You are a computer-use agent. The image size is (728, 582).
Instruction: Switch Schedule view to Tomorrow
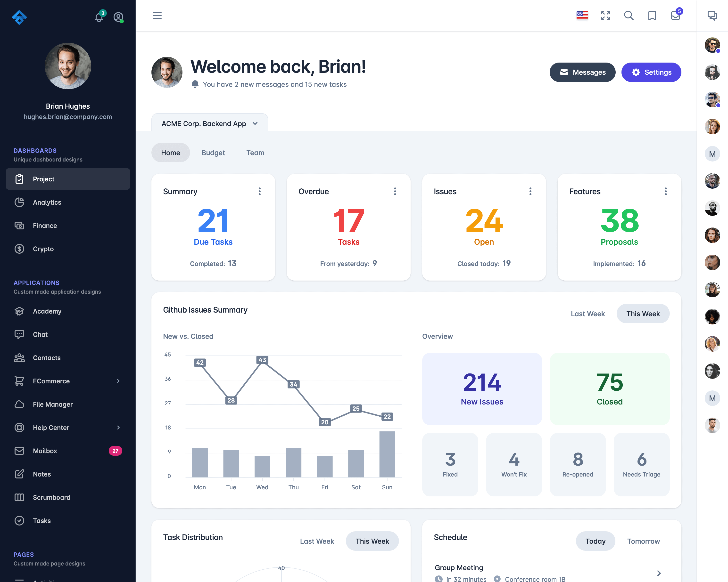(643, 541)
